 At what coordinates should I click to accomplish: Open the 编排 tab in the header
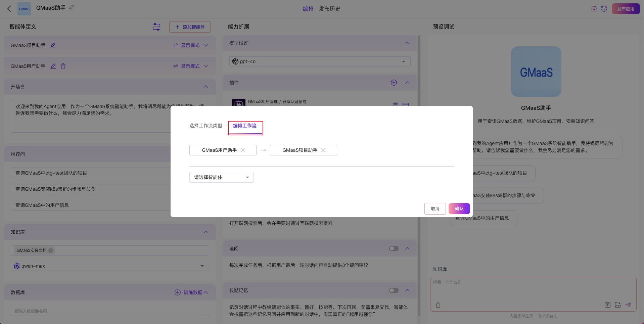point(308,9)
